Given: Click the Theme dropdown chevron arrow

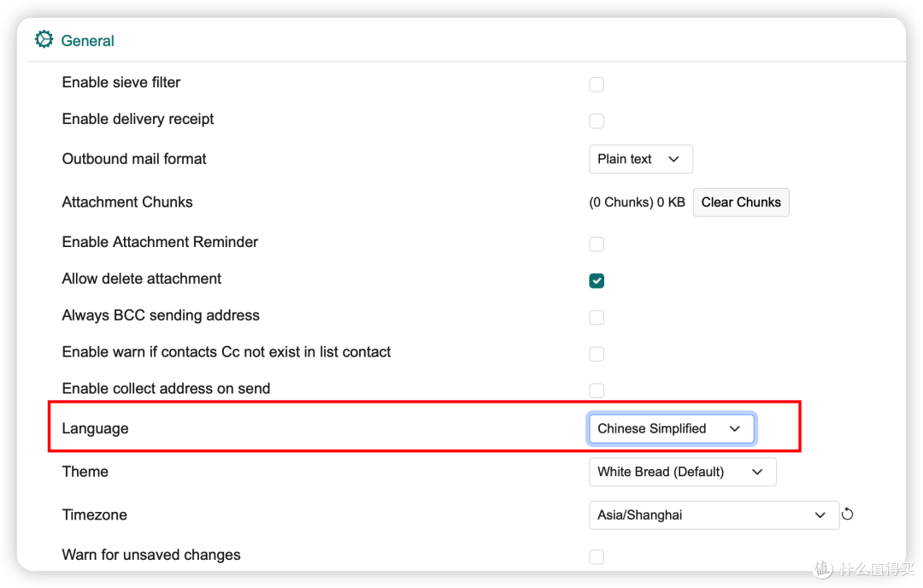Looking at the screenshot, I should (757, 472).
